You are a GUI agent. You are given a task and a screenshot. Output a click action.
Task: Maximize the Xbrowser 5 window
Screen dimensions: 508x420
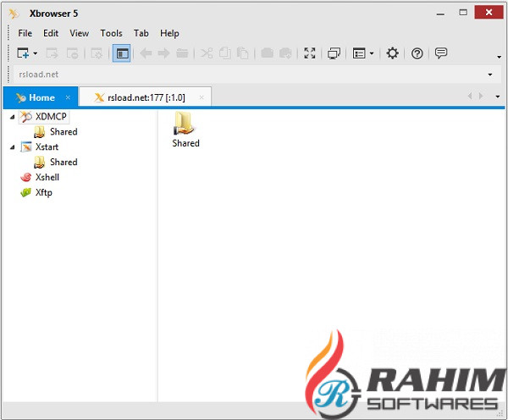463,13
